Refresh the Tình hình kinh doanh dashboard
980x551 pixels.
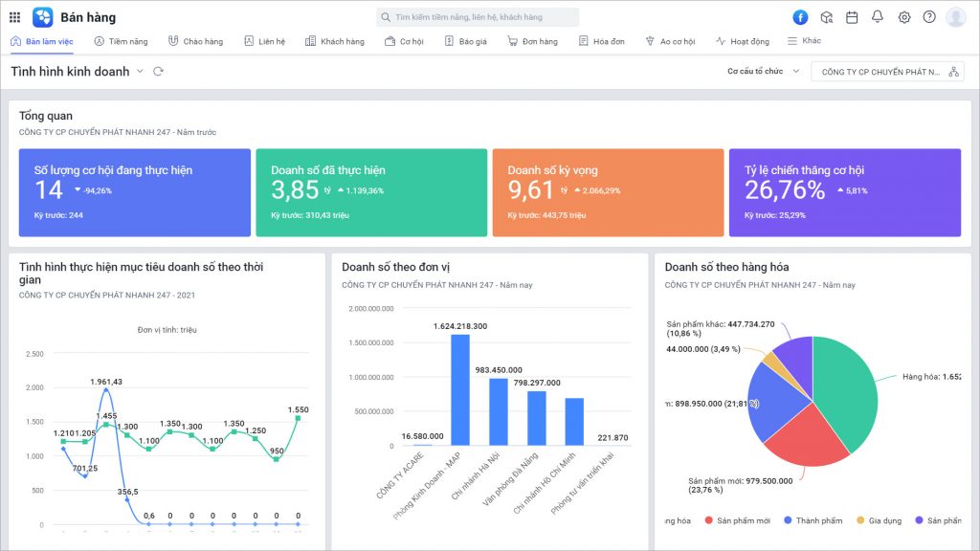pyautogui.click(x=158, y=71)
